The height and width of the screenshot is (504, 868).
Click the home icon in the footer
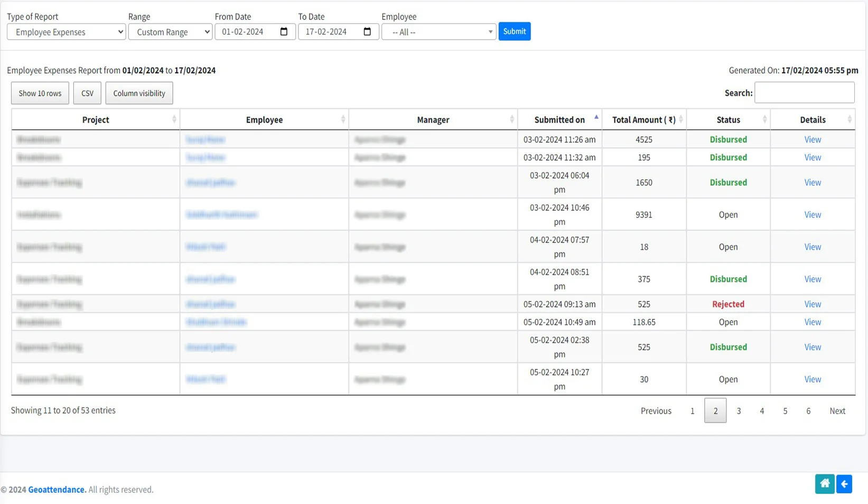pos(825,484)
